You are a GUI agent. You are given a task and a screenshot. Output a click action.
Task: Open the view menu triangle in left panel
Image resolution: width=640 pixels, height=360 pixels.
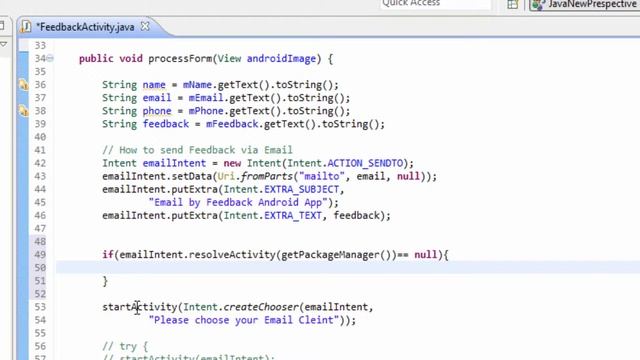[x=4, y=44]
